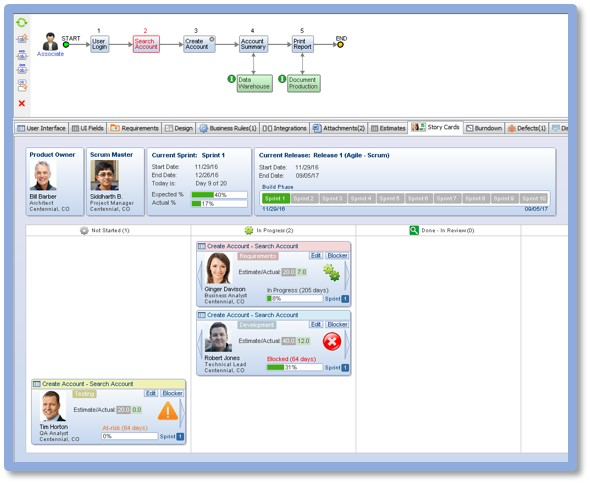This screenshot has width=590, height=484.
Task: Click the Development tag on Robert Jones card
Action: click(257, 325)
